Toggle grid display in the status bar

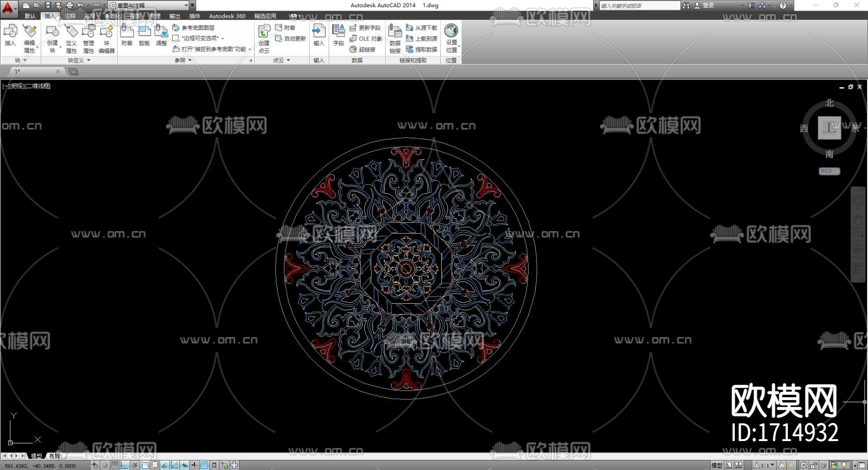click(x=115, y=465)
